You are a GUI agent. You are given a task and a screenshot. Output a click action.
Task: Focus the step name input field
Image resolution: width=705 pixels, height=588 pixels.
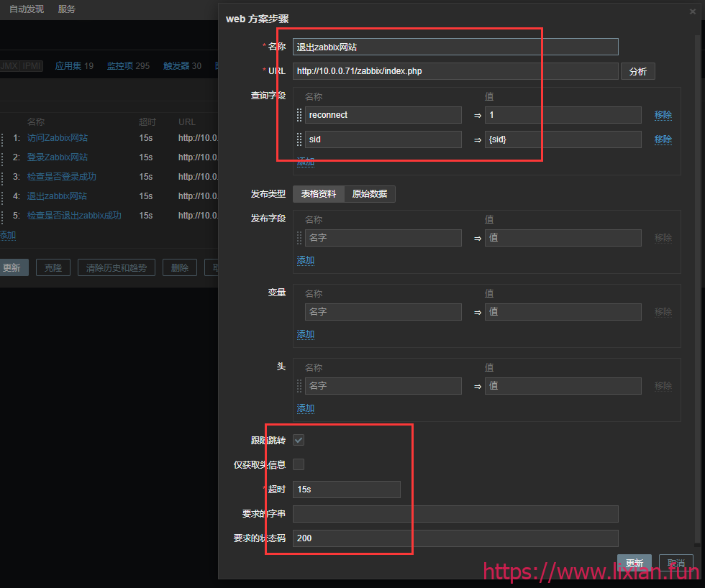(455, 47)
